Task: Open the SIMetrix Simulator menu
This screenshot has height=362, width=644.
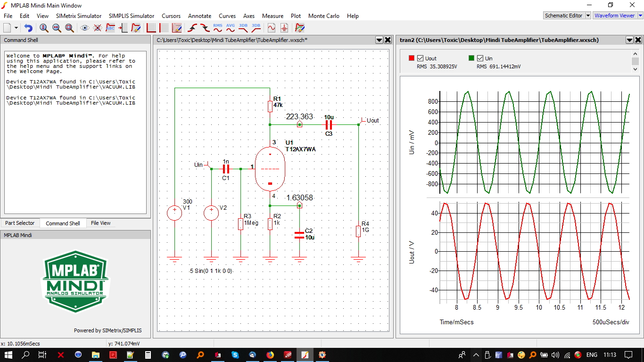Action: tap(79, 16)
